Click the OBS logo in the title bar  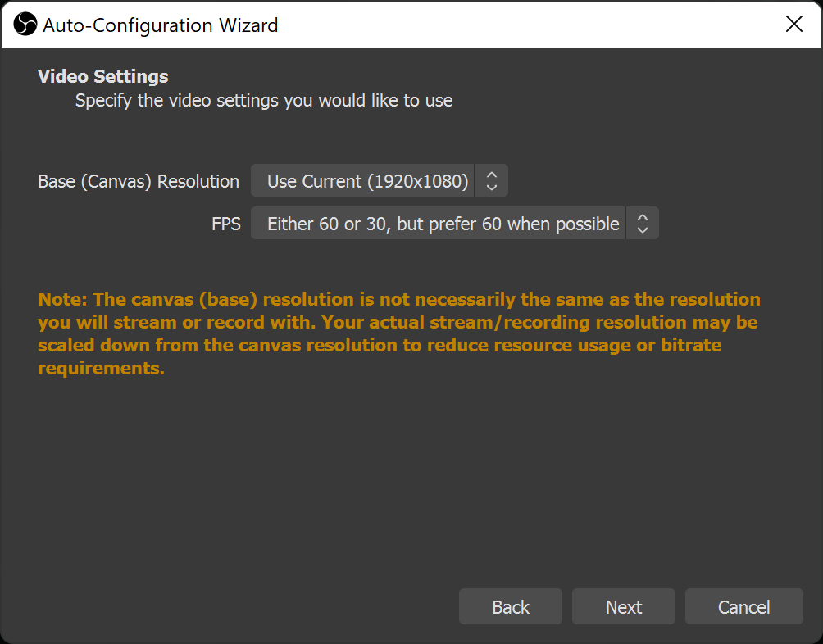pos(25,25)
